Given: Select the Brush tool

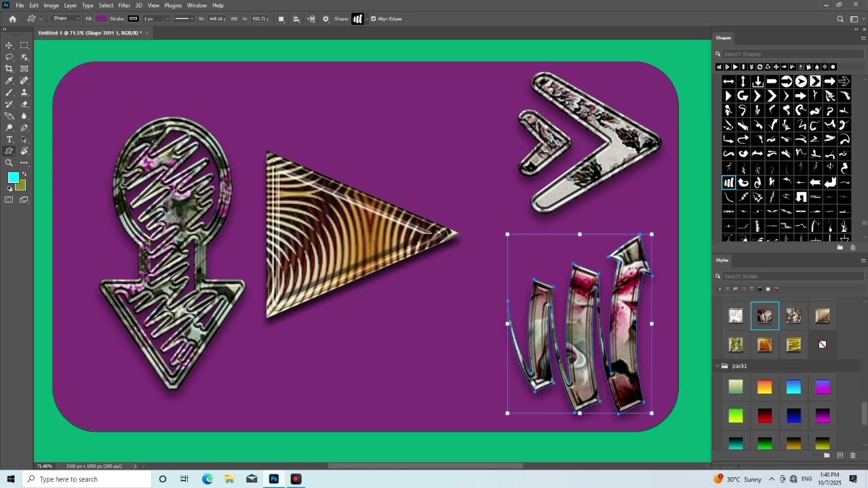Looking at the screenshot, I should point(9,92).
